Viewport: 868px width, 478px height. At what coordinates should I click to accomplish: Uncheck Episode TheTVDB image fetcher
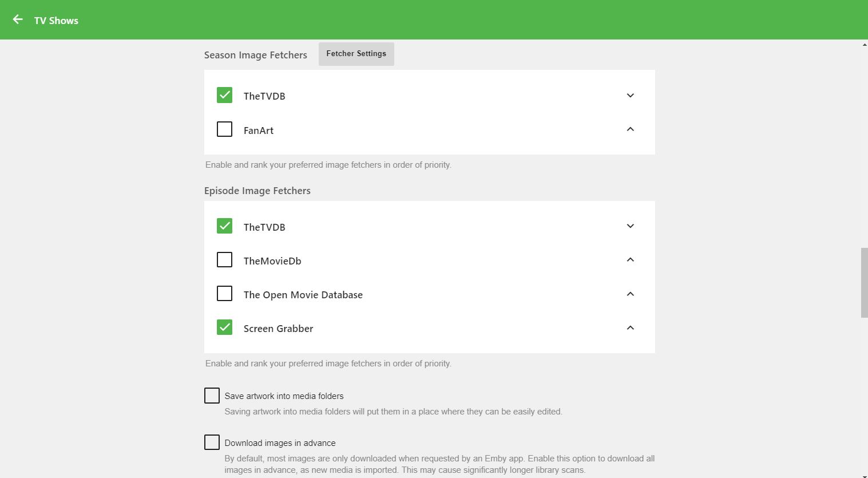[x=224, y=226]
